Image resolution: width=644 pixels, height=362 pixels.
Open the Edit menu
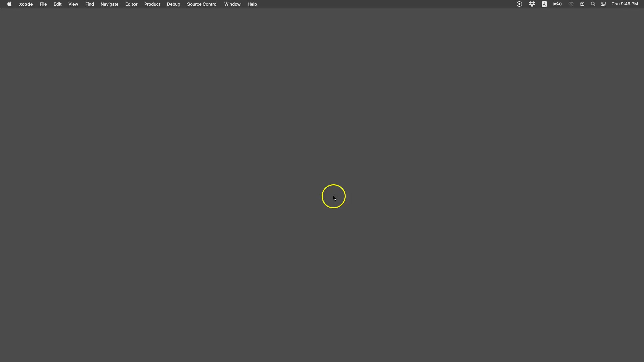[57, 4]
